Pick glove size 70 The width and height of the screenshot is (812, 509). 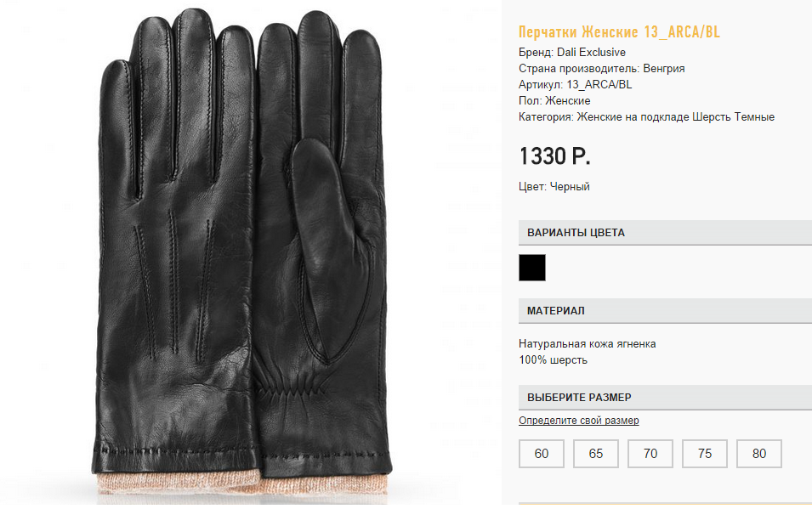click(650, 454)
